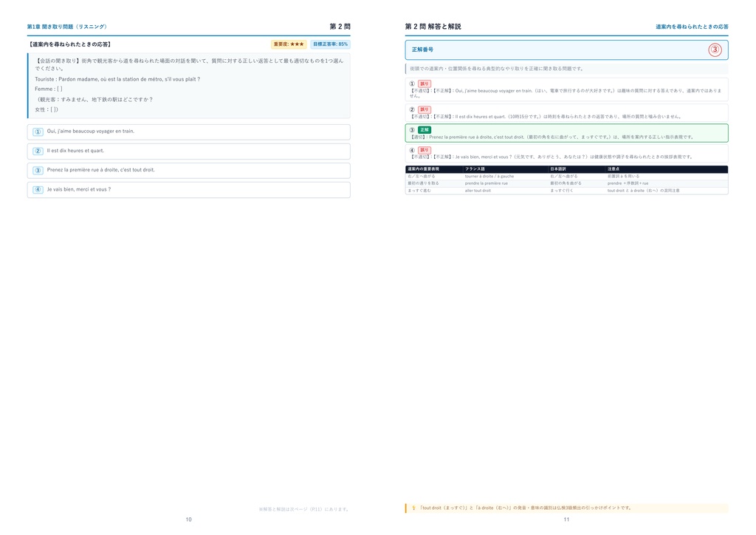The width and height of the screenshot is (756, 535).
Task: Open the 第1章 聞き取り問題 chapter header link
Action: [67, 27]
